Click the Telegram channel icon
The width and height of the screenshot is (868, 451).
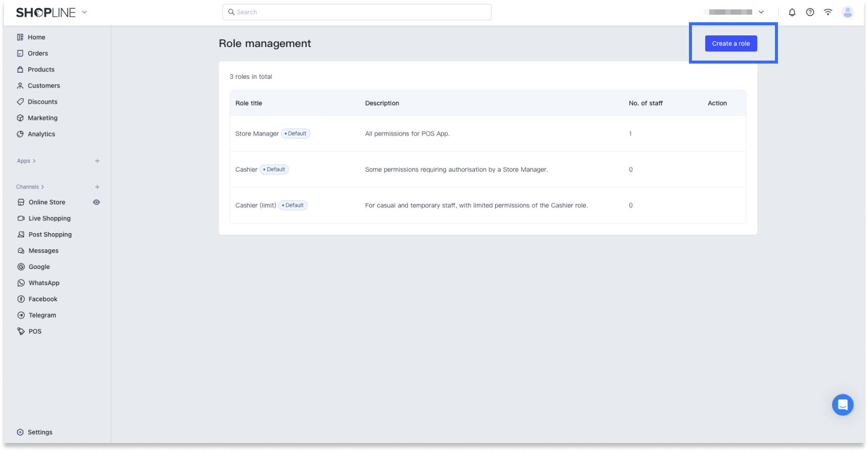(x=21, y=315)
